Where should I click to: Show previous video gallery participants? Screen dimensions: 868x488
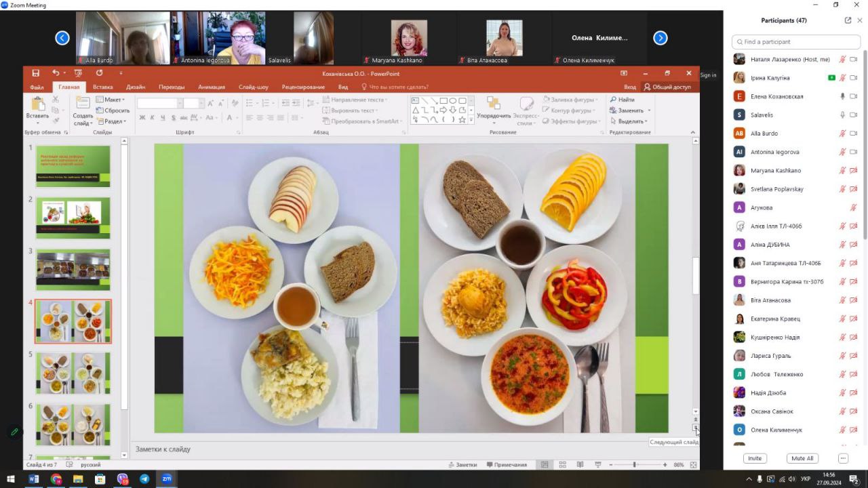click(62, 38)
